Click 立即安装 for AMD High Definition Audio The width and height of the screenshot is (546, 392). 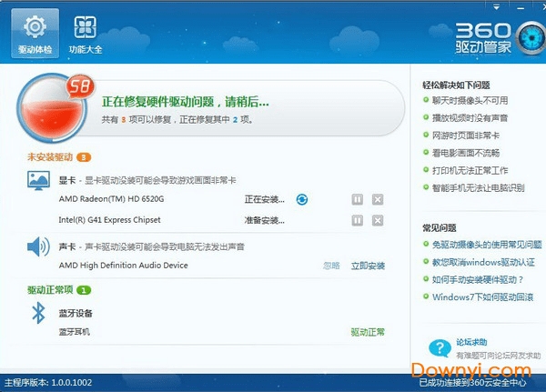[368, 266]
